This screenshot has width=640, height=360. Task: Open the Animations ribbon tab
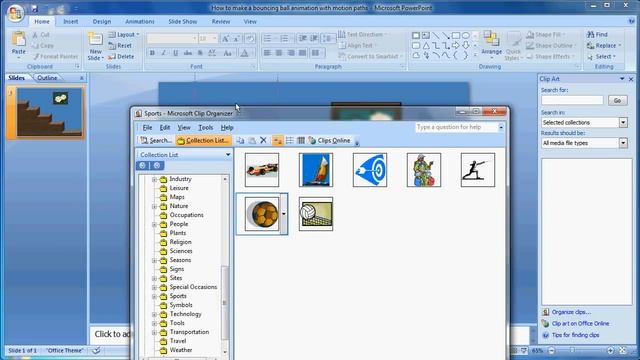140,21
